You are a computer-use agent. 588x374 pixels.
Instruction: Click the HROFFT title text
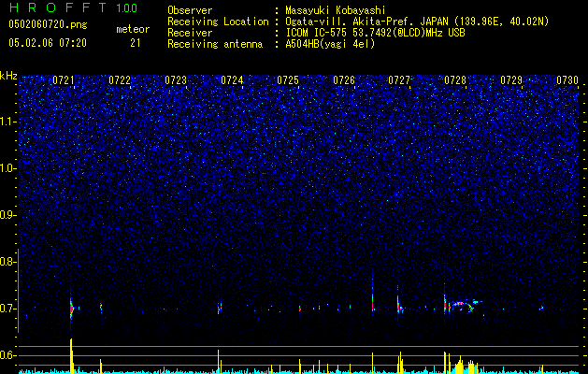click(x=58, y=7)
